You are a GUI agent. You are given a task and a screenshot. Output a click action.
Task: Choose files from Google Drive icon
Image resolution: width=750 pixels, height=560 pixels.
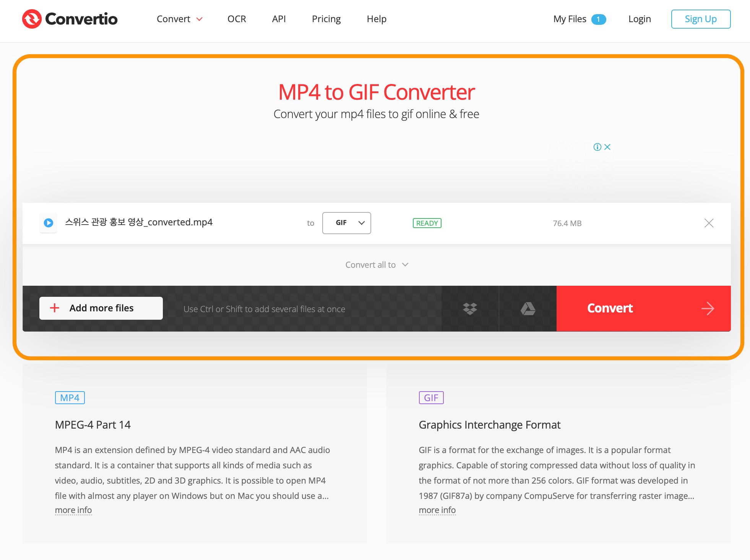click(x=528, y=309)
